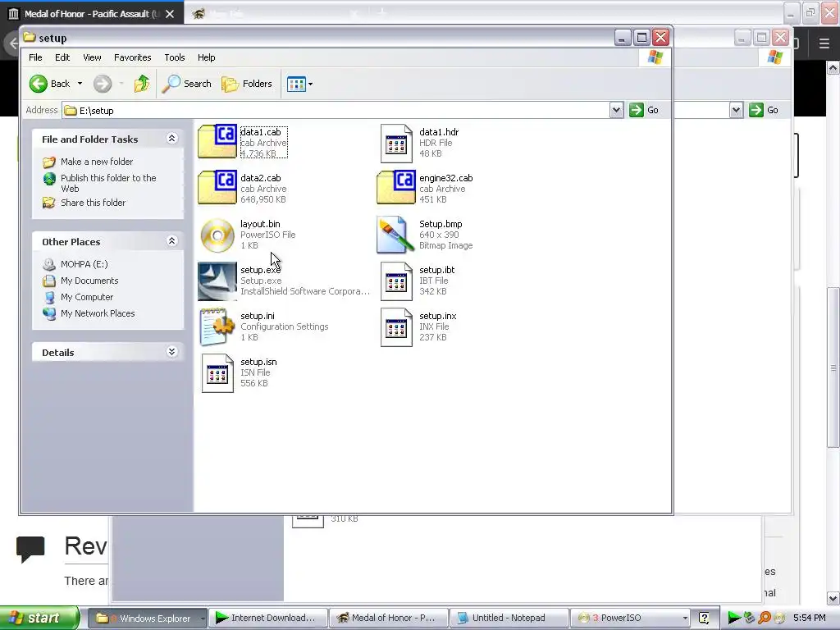
Task: Click the InstallShield Software Corpora... description
Action: click(305, 291)
